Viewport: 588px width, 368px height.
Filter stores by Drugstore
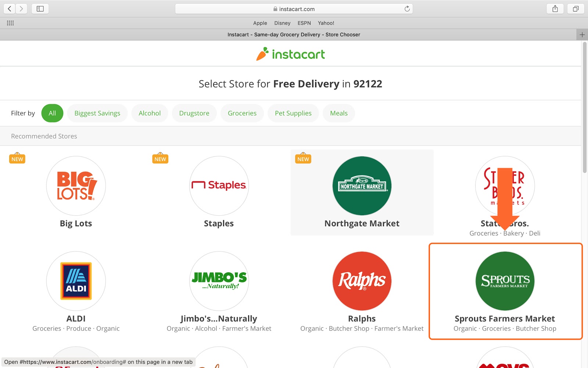point(194,113)
